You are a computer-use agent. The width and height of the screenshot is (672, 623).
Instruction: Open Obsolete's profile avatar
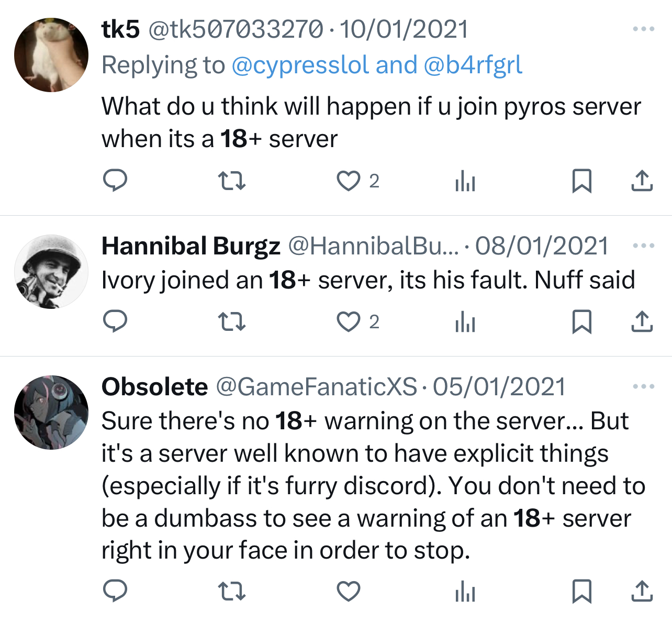coord(51,413)
